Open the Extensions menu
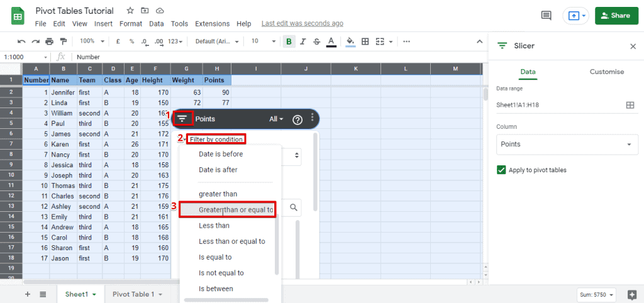The height and width of the screenshot is (303, 644). 213,24
